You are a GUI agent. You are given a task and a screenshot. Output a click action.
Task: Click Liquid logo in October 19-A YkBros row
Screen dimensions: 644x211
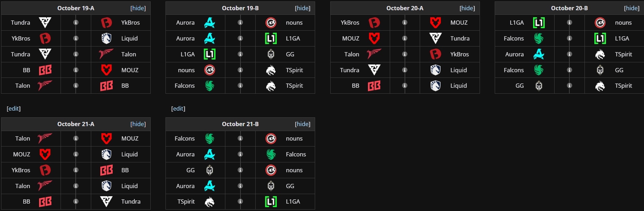106,38
